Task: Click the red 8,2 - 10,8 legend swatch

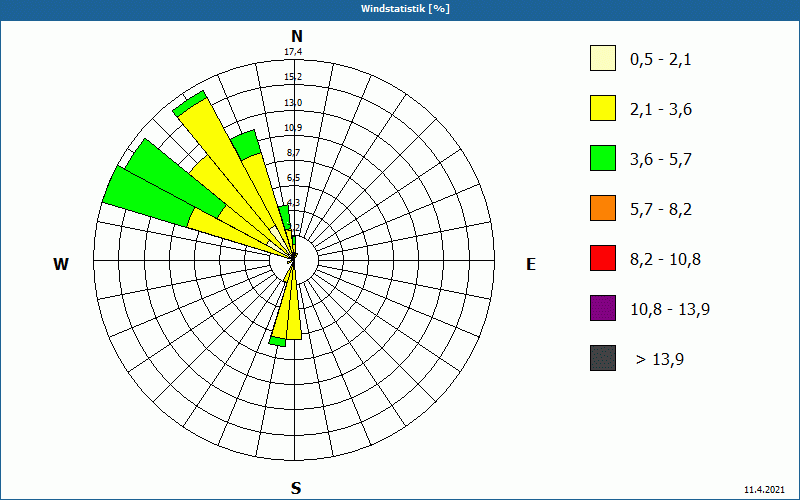Action: click(603, 258)
